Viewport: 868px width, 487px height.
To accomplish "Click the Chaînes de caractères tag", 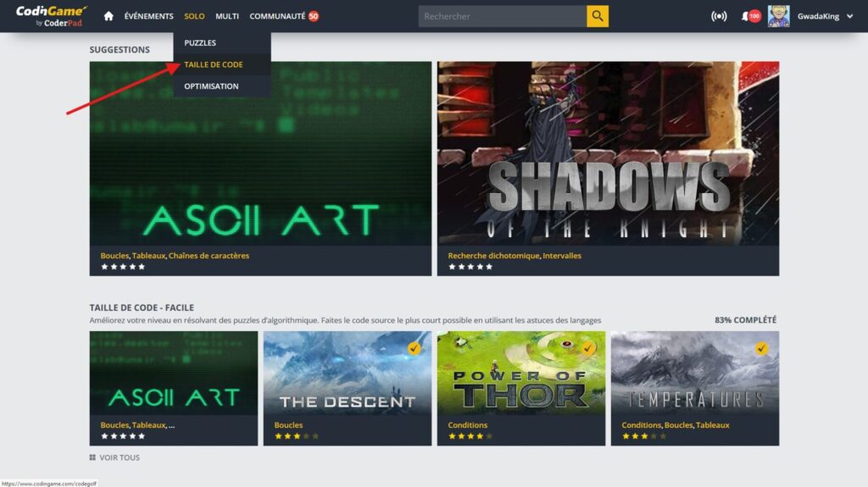I will [209, 256].
